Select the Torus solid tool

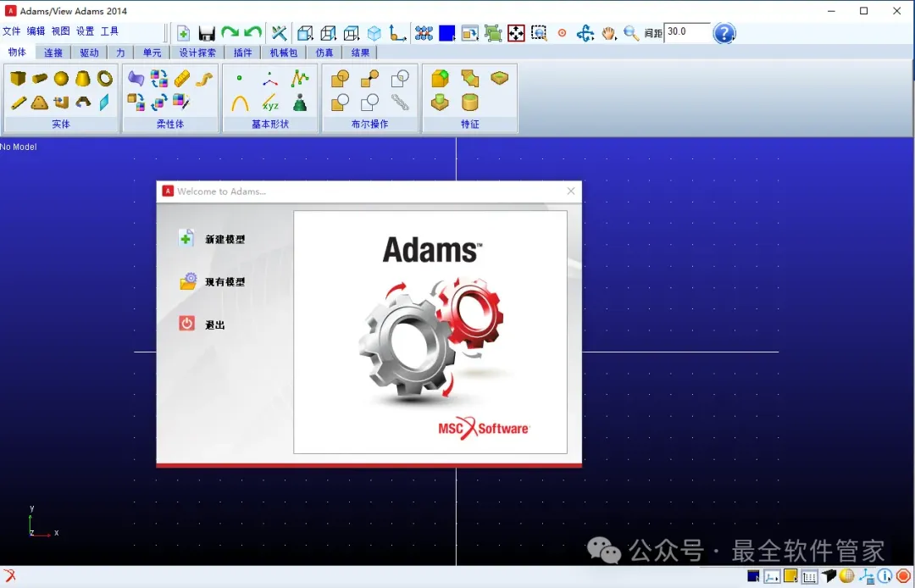104,78
